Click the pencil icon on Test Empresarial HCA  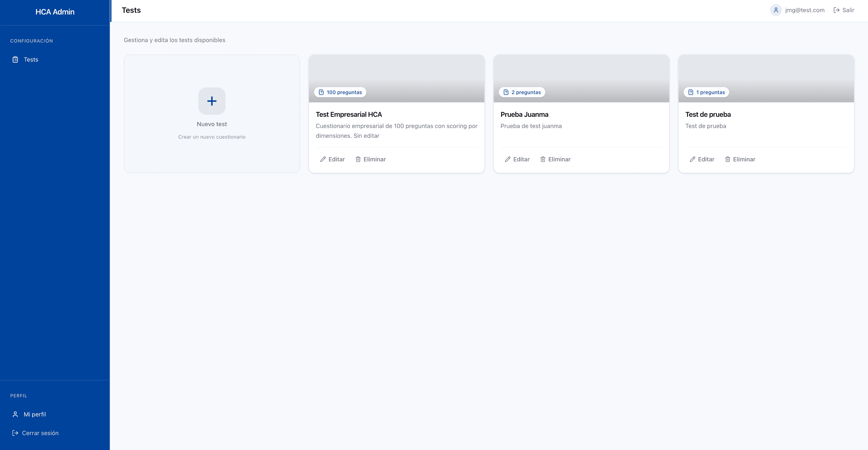323,159
